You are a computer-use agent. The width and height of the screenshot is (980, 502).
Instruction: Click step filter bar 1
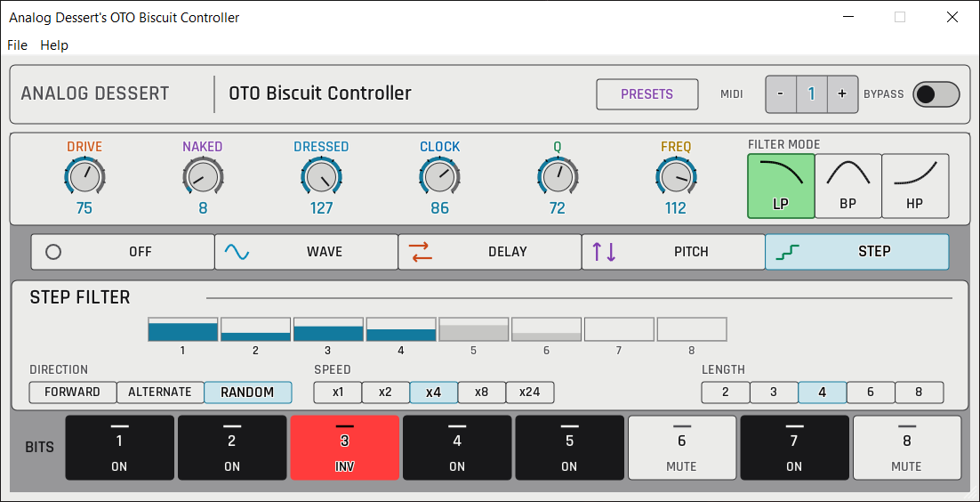coord(183,329)
